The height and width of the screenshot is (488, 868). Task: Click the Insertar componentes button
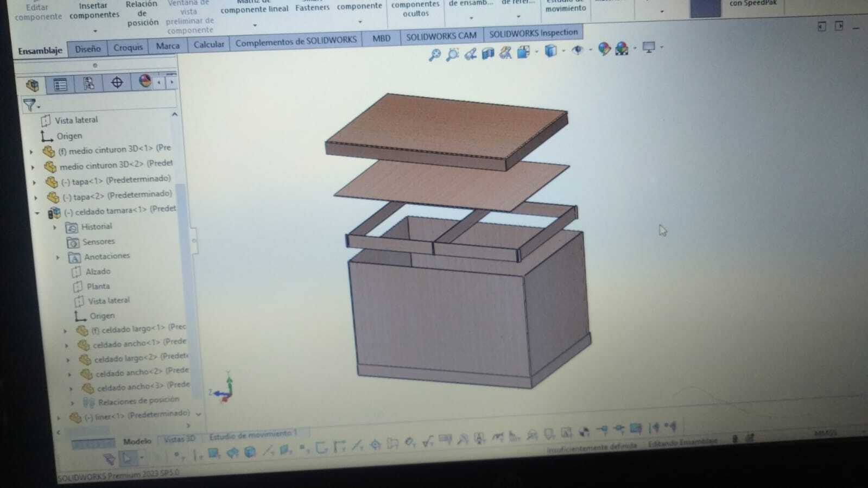93,11
